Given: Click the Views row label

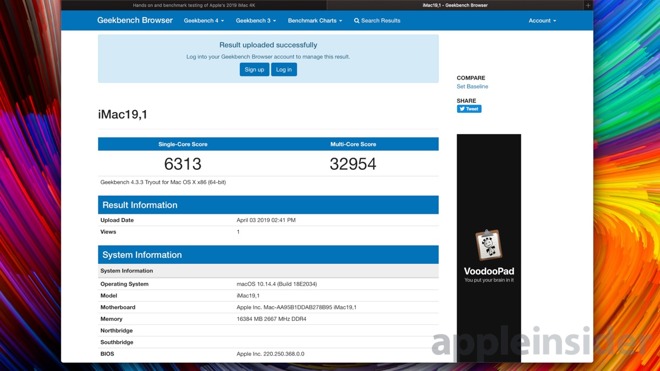Looking at the screenshot, I should pos(108,232).
